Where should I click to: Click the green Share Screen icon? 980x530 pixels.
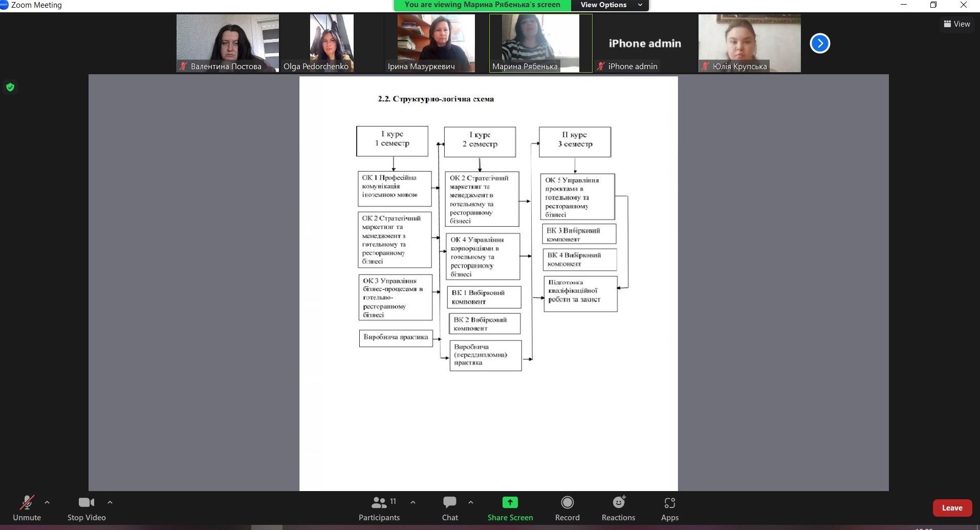click(x=510, y=502)
